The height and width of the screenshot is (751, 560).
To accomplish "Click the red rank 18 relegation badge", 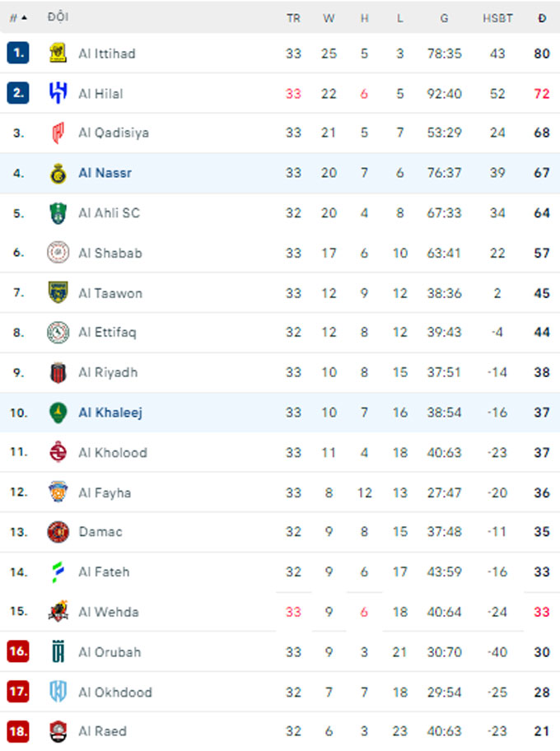I will pos(18,731).
